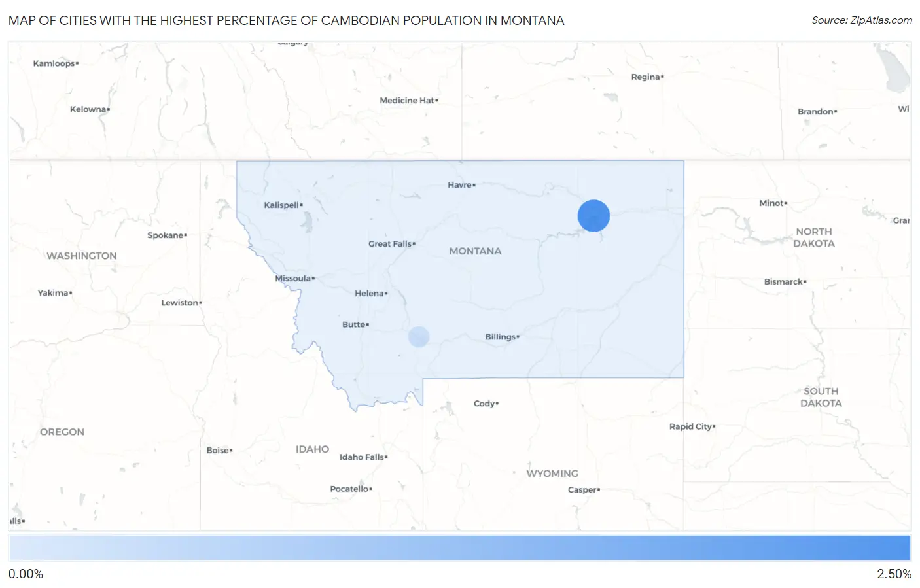Viewport: 920px width, 588px height.
Task: Click the 0.00% legend minimum value
Action: [26, 574]
